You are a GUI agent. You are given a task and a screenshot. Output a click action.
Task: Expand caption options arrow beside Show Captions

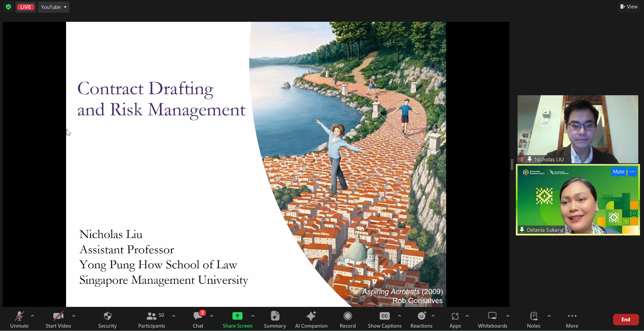(399, 316)
